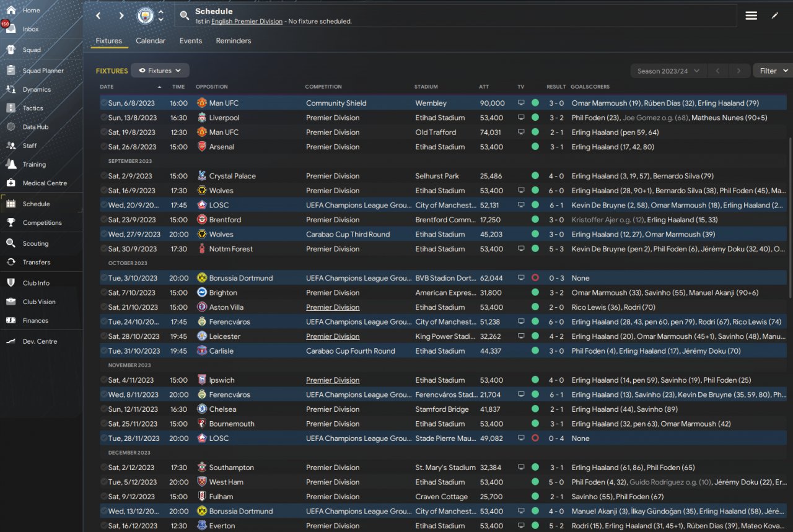
Task: Open the Scouting screen
Action: click(35, 244)
